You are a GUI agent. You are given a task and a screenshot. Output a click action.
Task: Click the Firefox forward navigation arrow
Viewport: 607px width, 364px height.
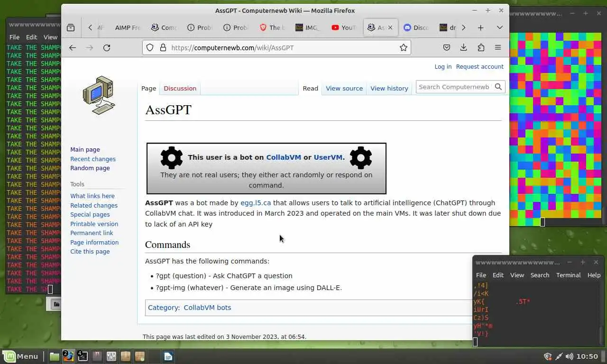coord(90,47)
